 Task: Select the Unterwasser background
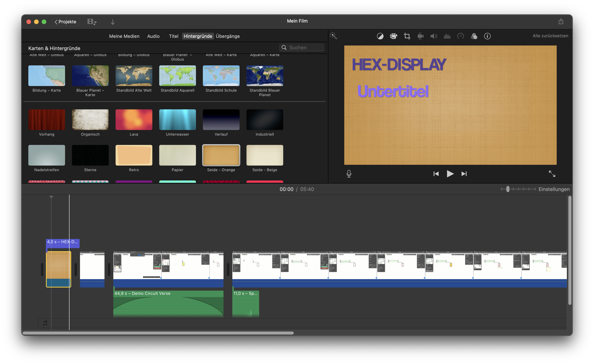click(177, 120)
